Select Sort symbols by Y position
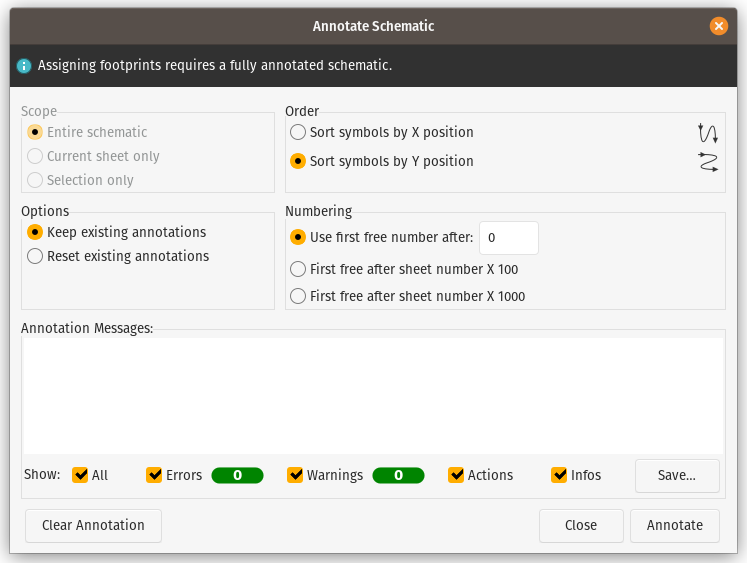 [298, 161]
